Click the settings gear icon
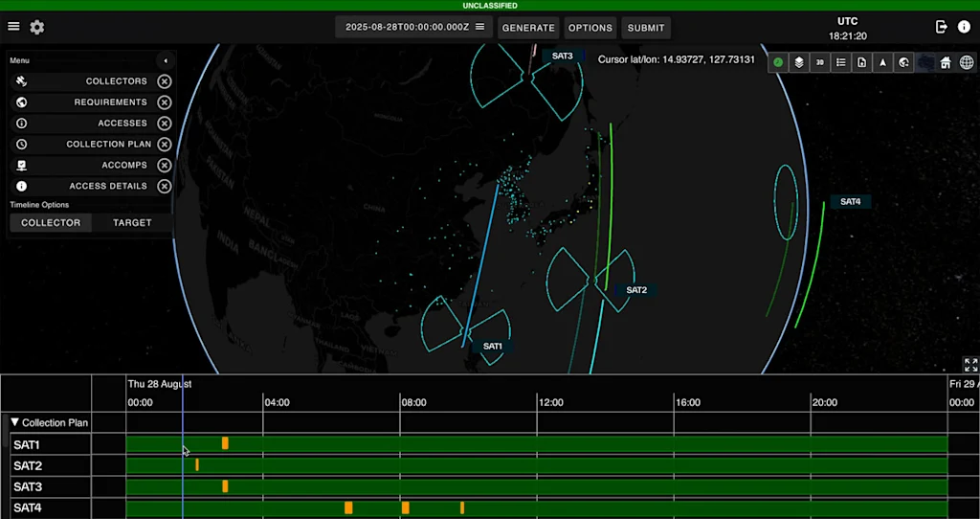Screen dimensions: 980x519 click(x=37, y=27)
